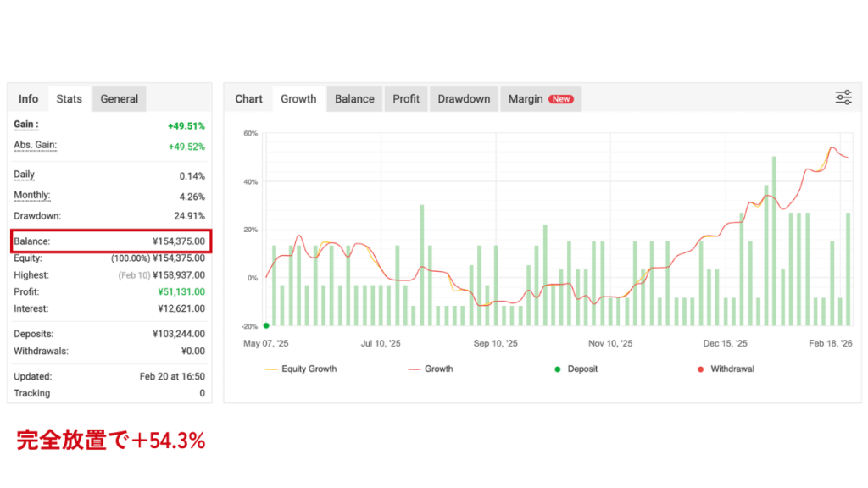Click the underlined Abs. Gain label

[x=36, y=145]
